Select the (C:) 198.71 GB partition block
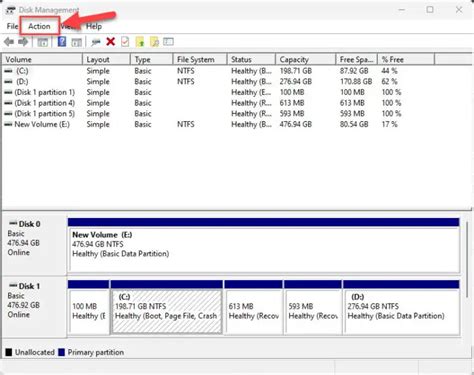474x375 pixels. [x=167, y=307]
